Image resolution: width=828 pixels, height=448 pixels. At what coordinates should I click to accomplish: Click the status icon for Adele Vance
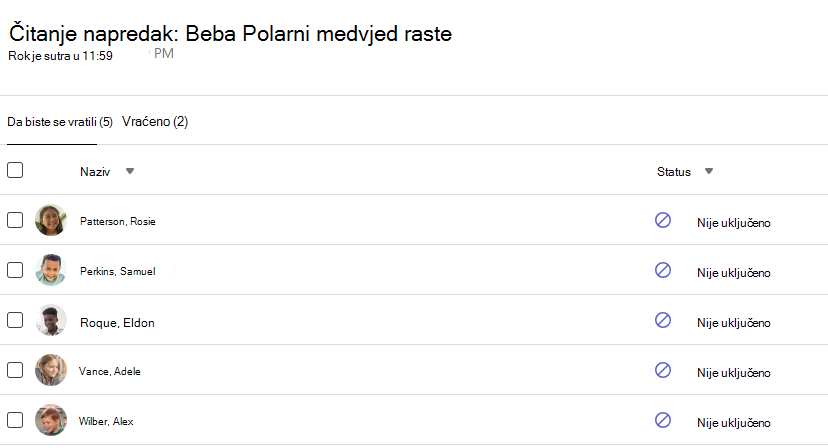pyautogui.click(x=663, y=370)
